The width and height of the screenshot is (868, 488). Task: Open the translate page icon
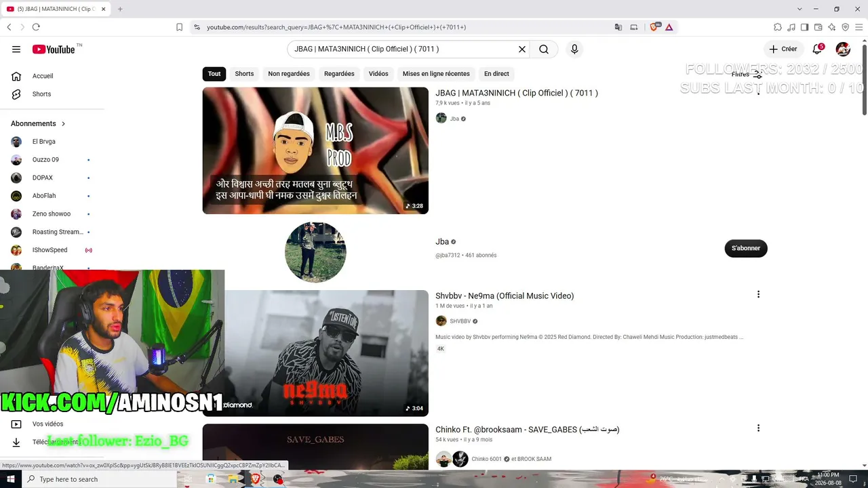[618, 27]
